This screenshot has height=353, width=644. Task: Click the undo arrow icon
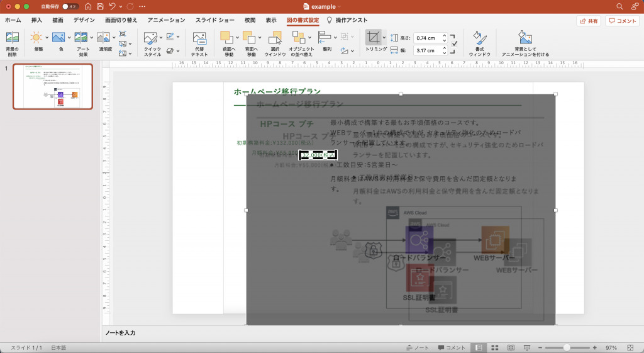(x=112, y=6)
